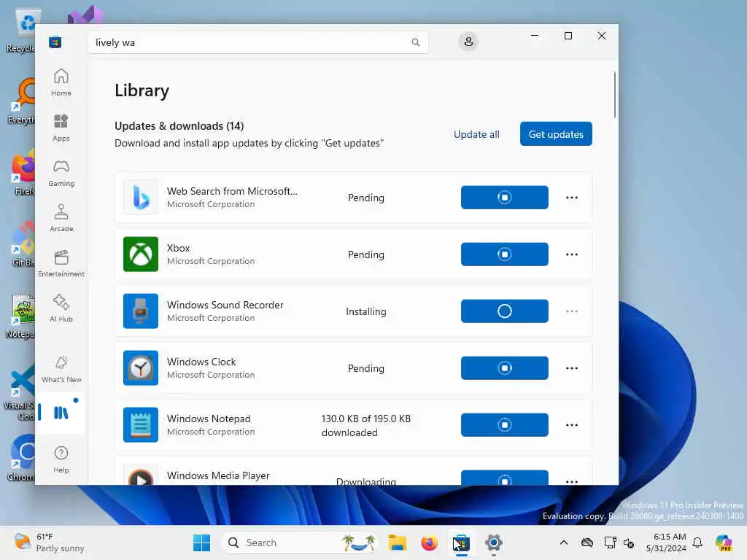Stop the Web Search from Microsoft update
Image resolution: width=747 pixels, height=560 pixels.
(505, 197)
